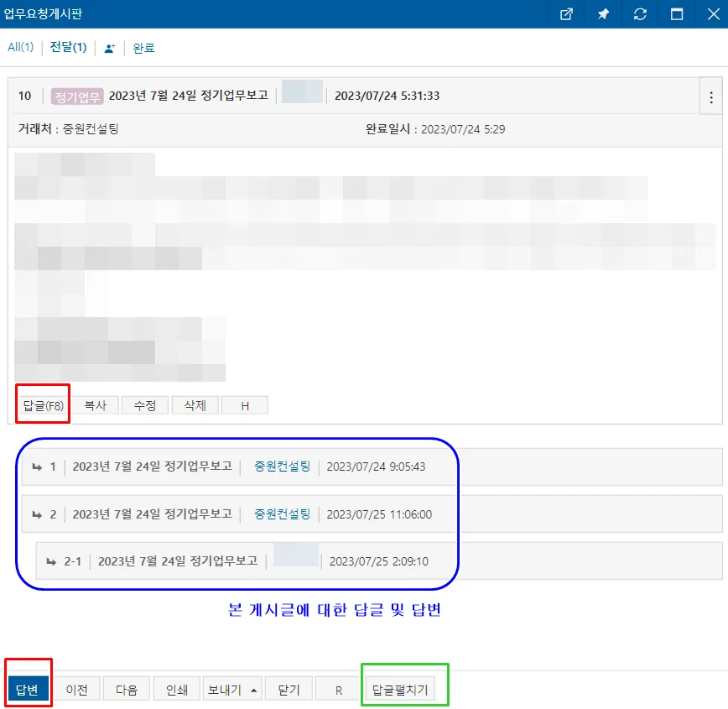Open the three-dot more options menu
The height and width of the screenshot is (709, 728).
point(711,96)
